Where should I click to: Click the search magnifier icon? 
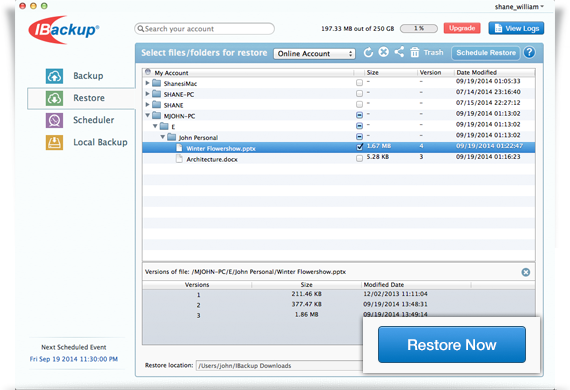click(x=141, y=29)
